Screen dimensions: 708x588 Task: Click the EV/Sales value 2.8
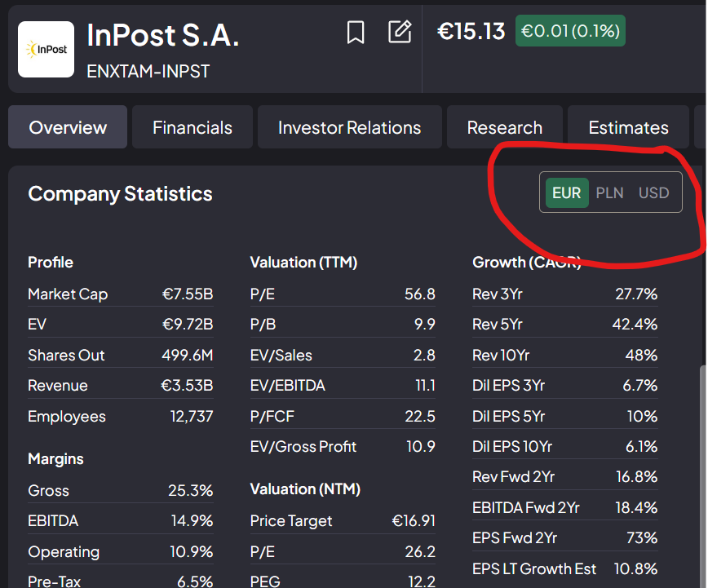pyautogui.click(x=424, y=355)
